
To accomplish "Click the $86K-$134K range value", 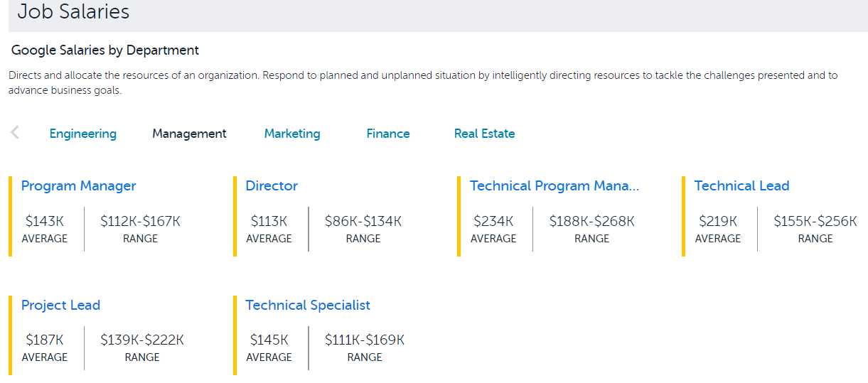I will point(363,222).
